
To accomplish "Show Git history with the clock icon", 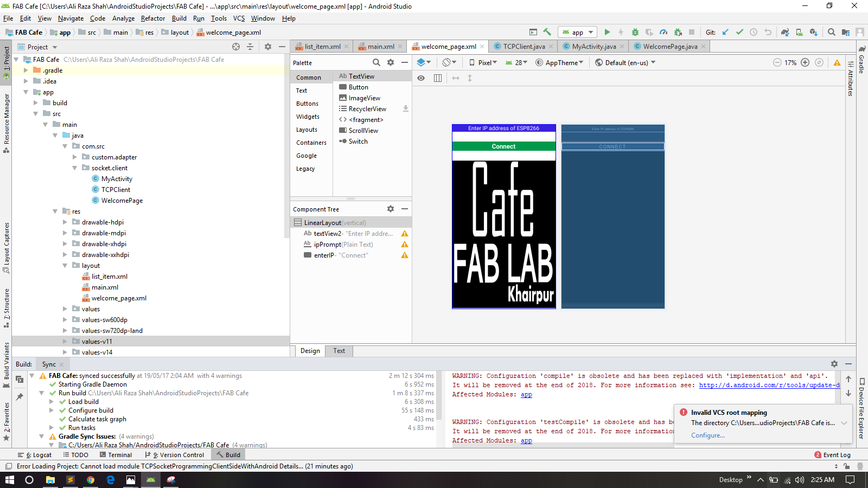I will pos(754,32).
